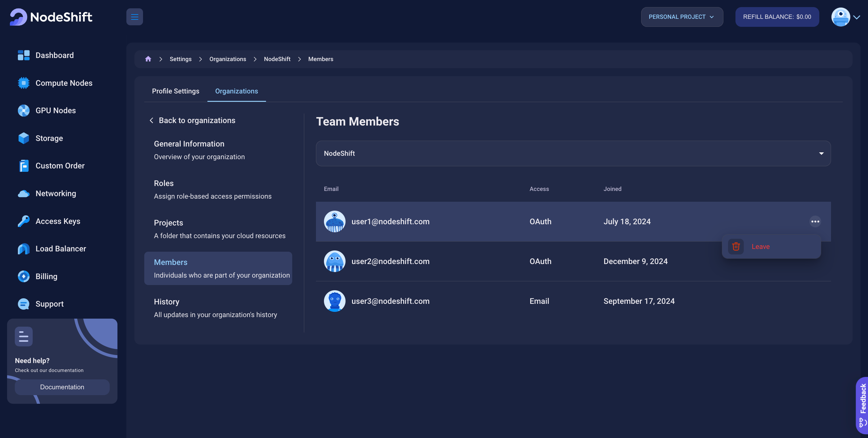Click user2@nodeshift.com email text
Viewport: 868px width, 438px height.
pos(391,261)
